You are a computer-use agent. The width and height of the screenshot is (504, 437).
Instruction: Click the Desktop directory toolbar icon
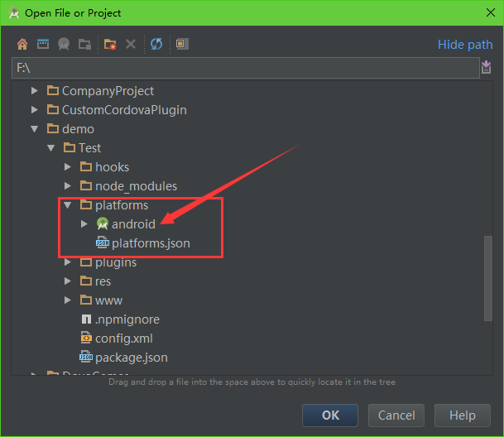tap(43, 44)
